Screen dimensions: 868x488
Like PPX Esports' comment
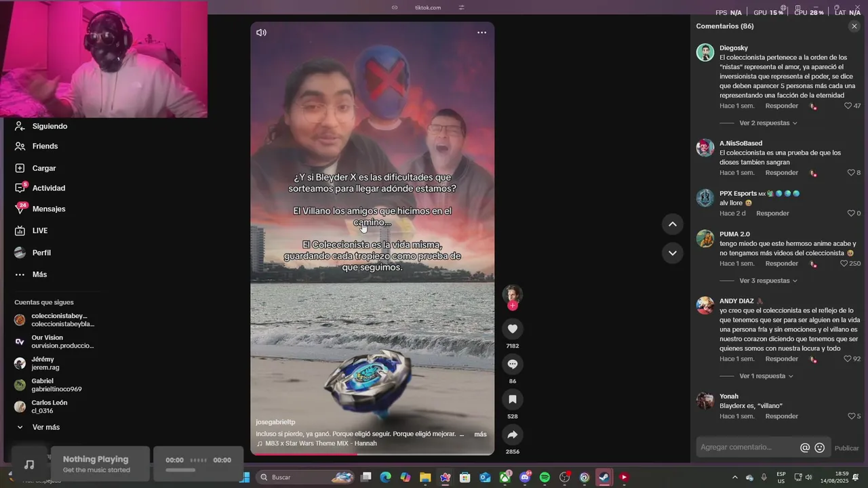pos(851,213)
